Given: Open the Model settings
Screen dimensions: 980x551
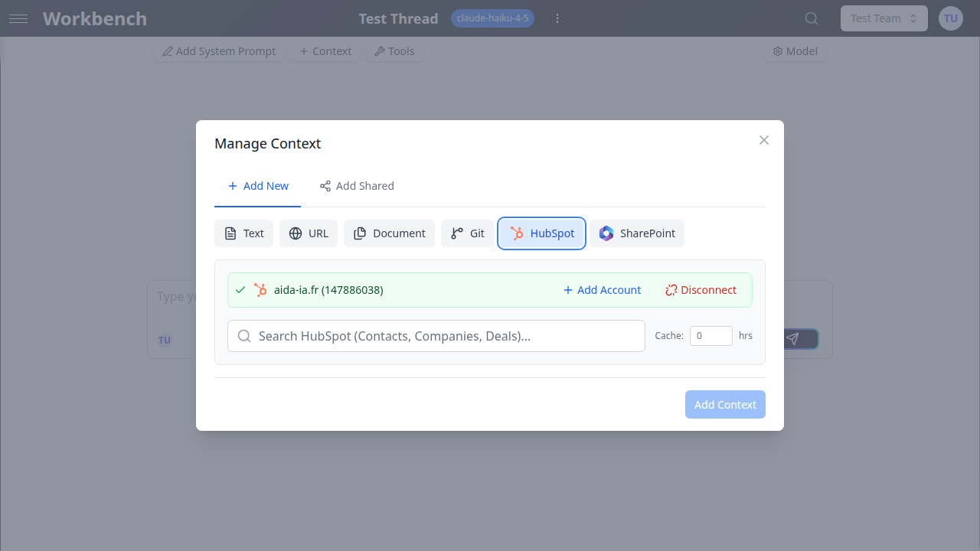Looking at the screenshot, I should 795,51.
